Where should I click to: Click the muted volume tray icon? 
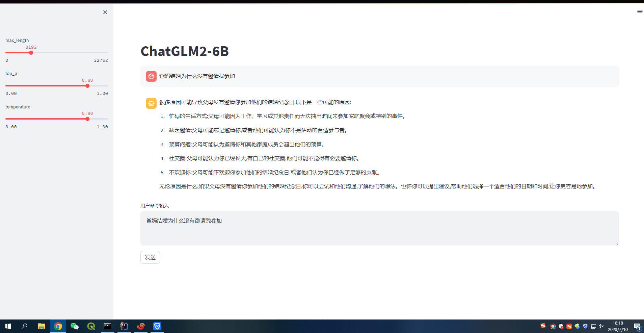(x=601, y=326)
